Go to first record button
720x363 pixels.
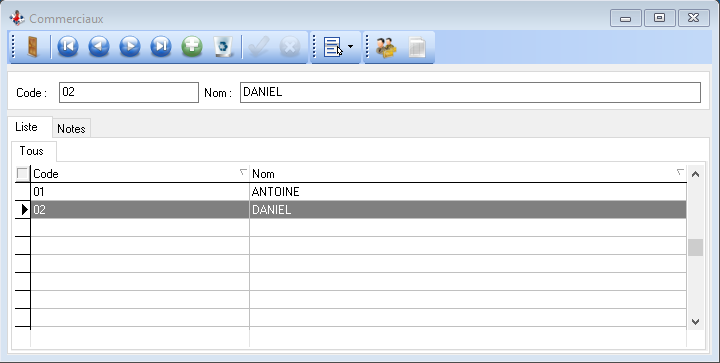click(68, 46)
